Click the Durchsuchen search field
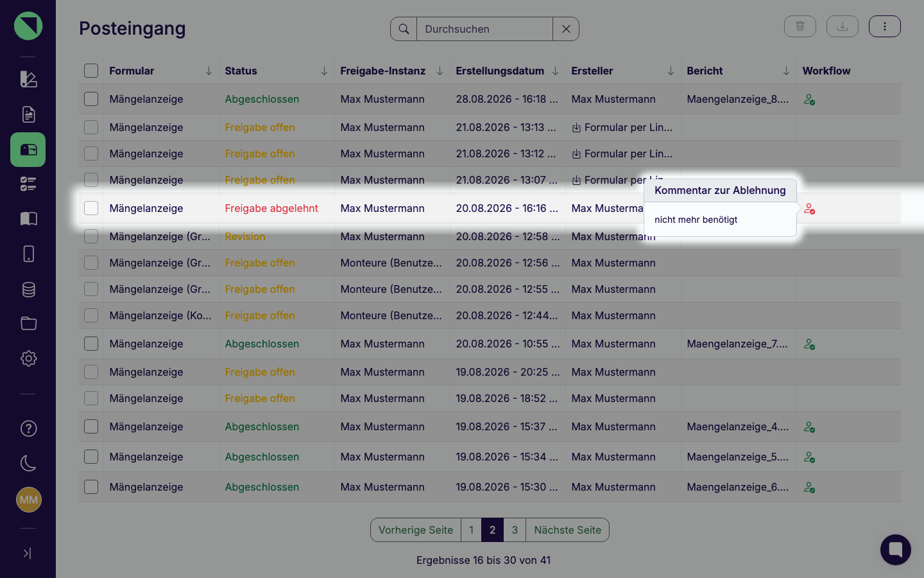This screenshot has height=578, width=924. point(484,29)
